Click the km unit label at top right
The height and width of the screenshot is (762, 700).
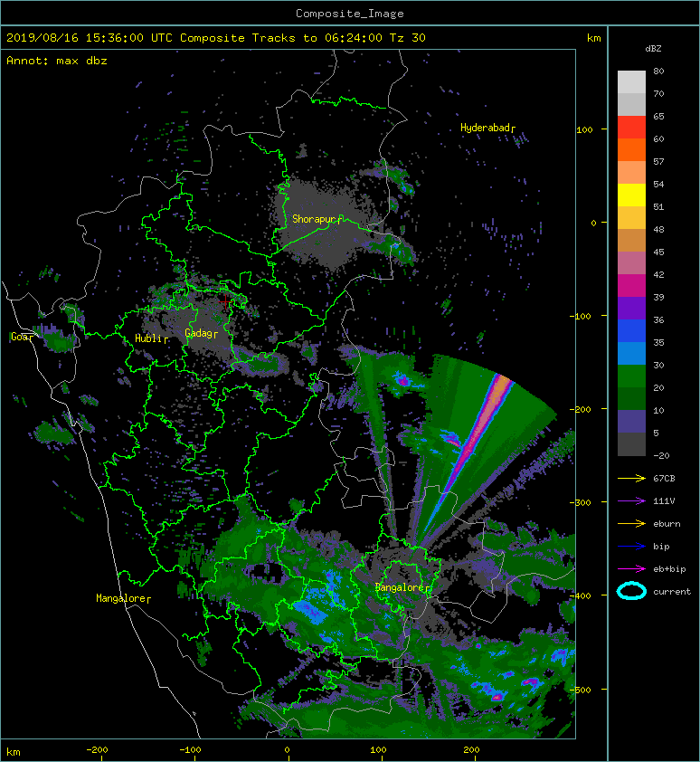pos(593,38)
